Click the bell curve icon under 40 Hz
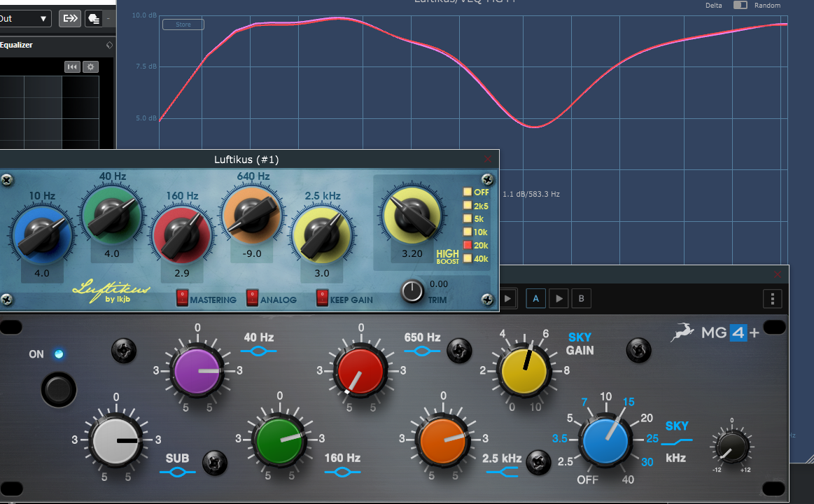Image resolution: width=814 pixels, height=504 pixels. 258,351
